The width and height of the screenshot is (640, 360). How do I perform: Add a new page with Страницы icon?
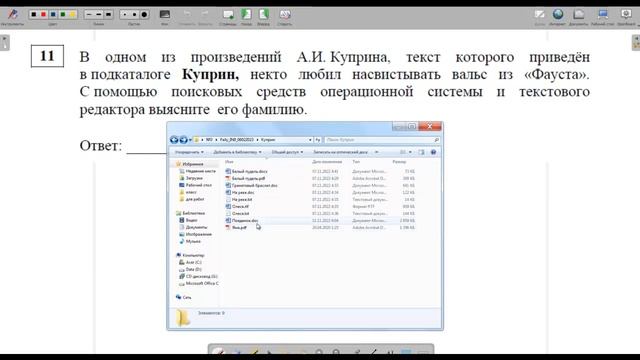(228, 15)
